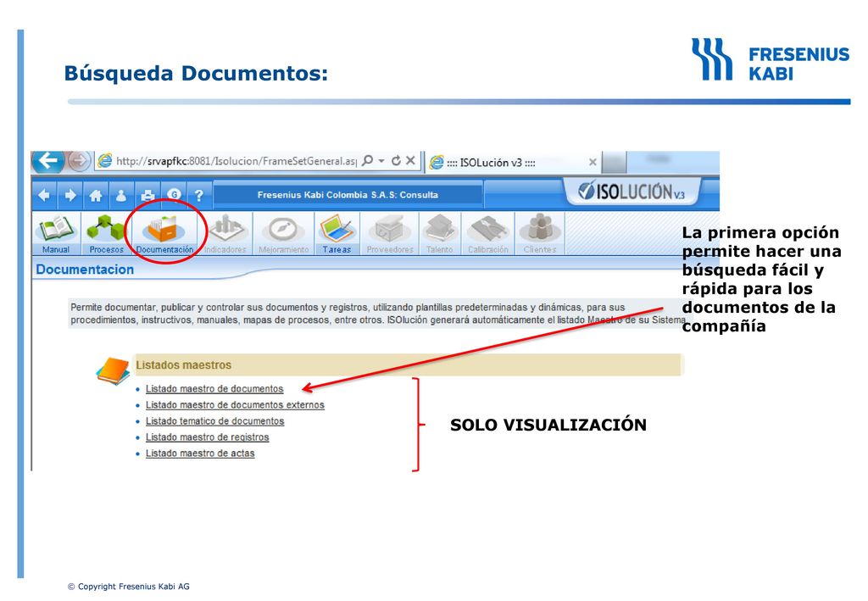Go to ISOLución home icon

pos(96,195)
